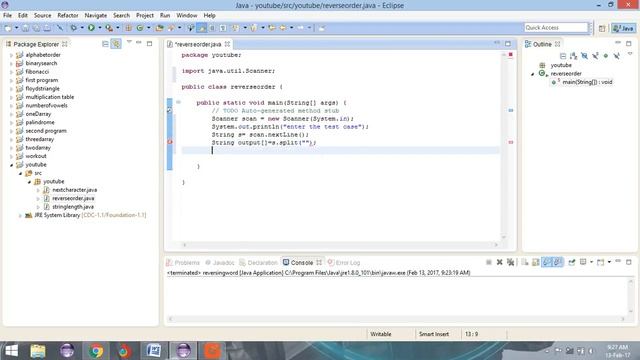Click the New Java Class green C icon

140,28
